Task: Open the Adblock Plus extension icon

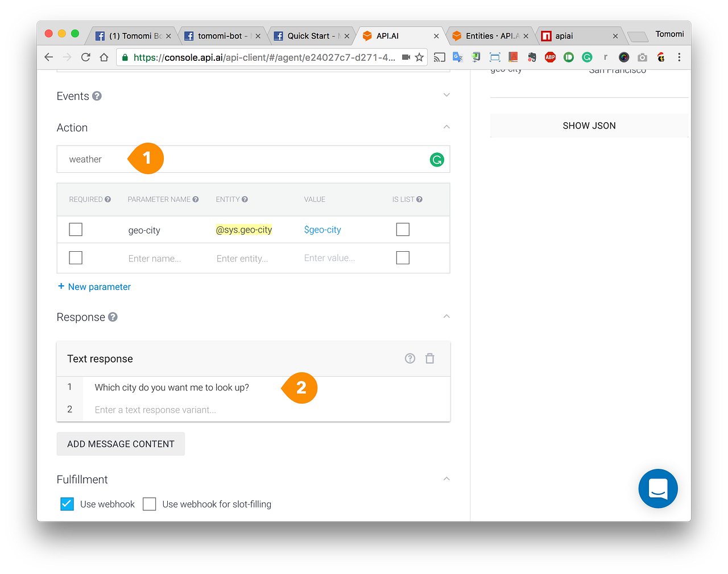Action: tap(550, 57)
